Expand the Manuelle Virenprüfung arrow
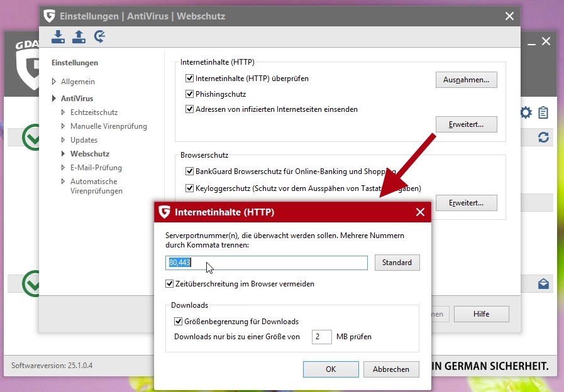Image resolution: width=564 pixels, height=392 pixels. (x=64, y=126)
